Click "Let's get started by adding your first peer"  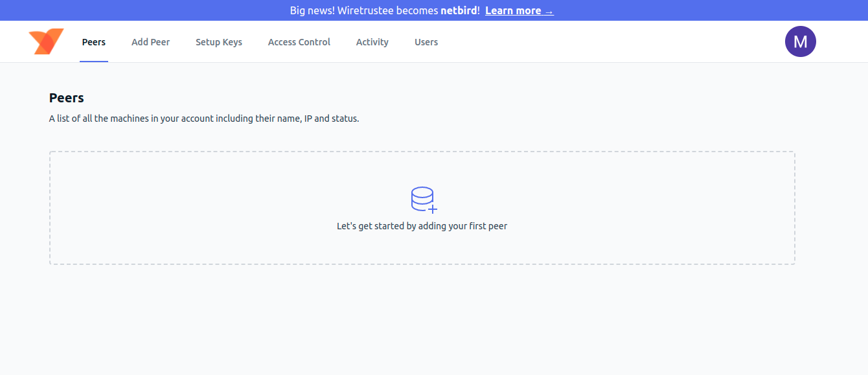coord(422,227)
